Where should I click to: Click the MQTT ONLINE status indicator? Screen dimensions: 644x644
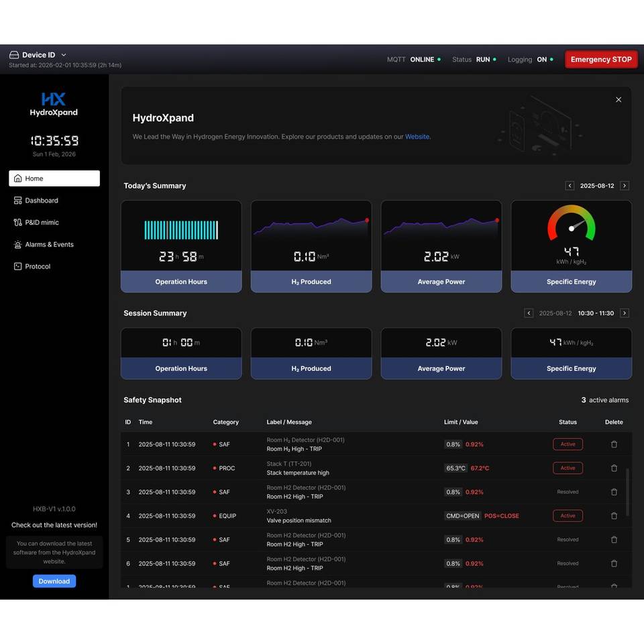click(414, 60)
